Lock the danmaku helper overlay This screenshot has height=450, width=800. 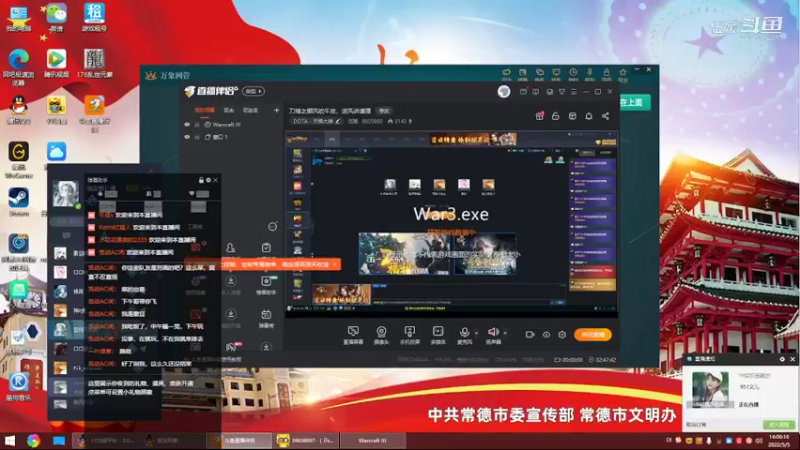click(201, 180)
